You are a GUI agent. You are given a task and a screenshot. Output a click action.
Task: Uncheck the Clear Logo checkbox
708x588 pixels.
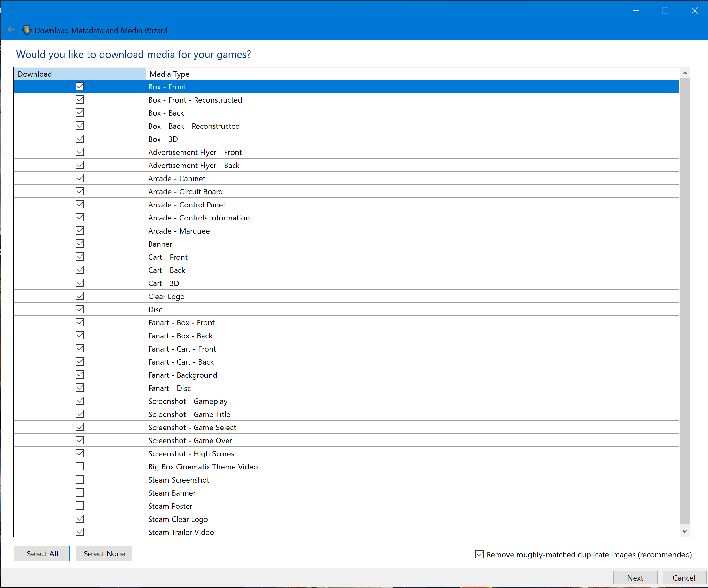click(80, 296)
